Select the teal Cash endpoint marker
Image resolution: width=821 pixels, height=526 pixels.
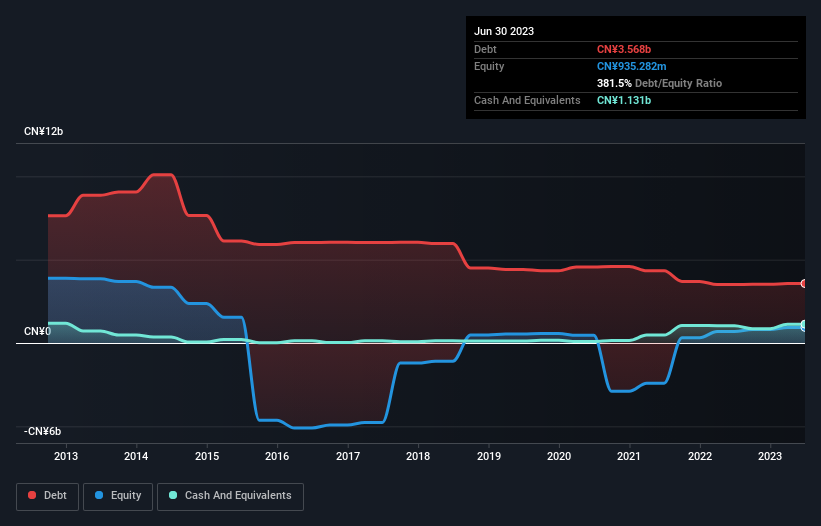coord(804,324)
